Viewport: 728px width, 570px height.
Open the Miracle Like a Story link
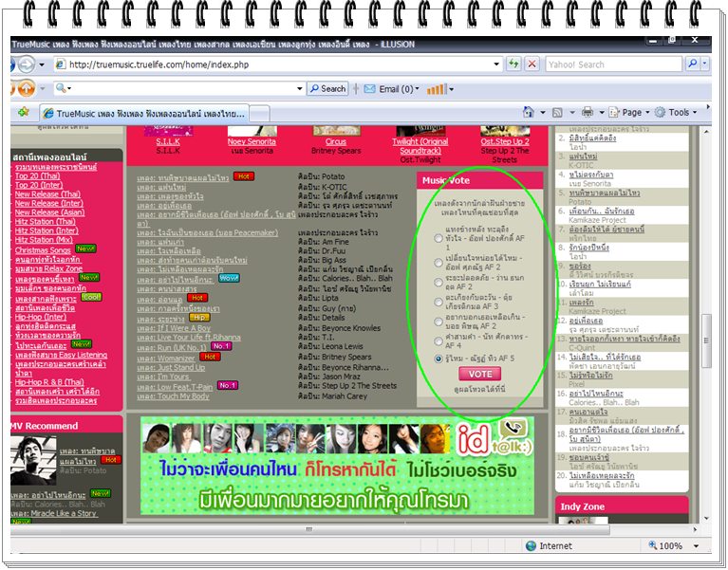[54, 513]
